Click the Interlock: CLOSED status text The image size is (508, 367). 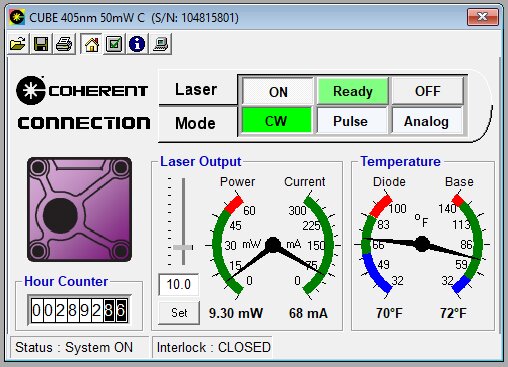[x=214, y=347]
